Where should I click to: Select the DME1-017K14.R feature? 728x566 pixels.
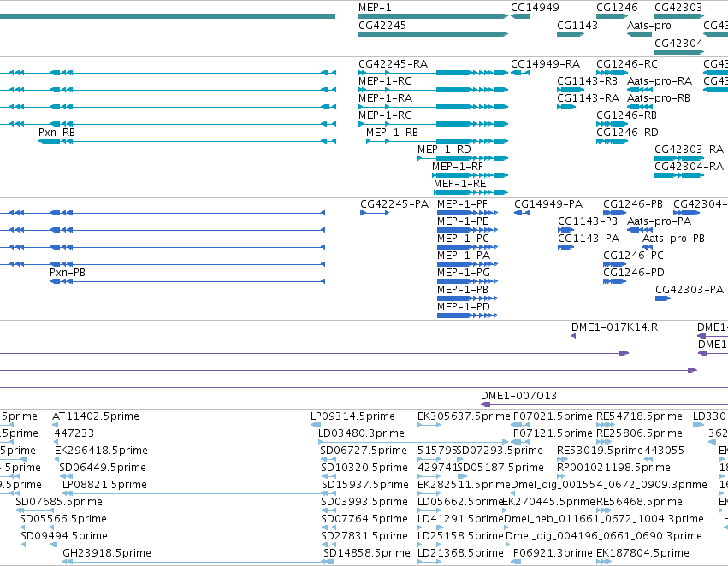click(574, 336)
